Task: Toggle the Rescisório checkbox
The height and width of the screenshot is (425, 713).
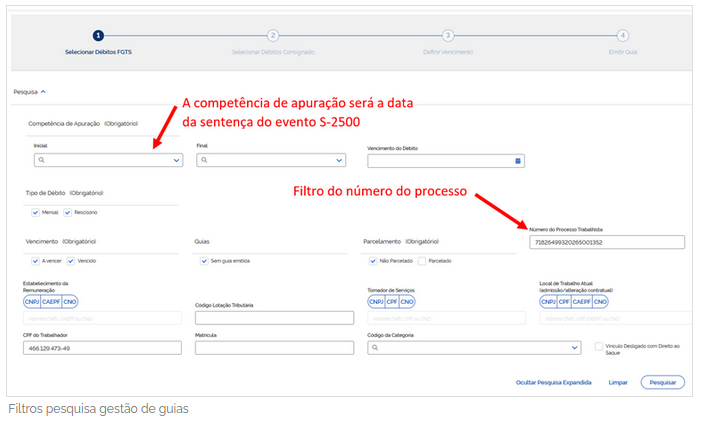Action: pyautogui.click(x=69, y=212)
